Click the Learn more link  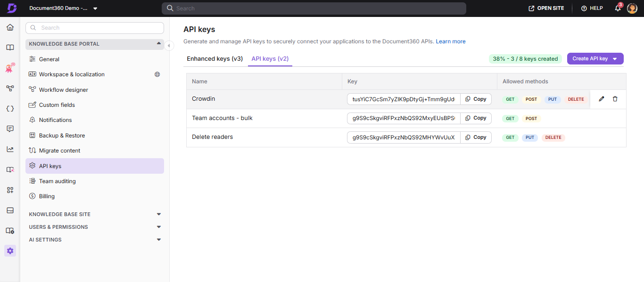coord(451,41)
